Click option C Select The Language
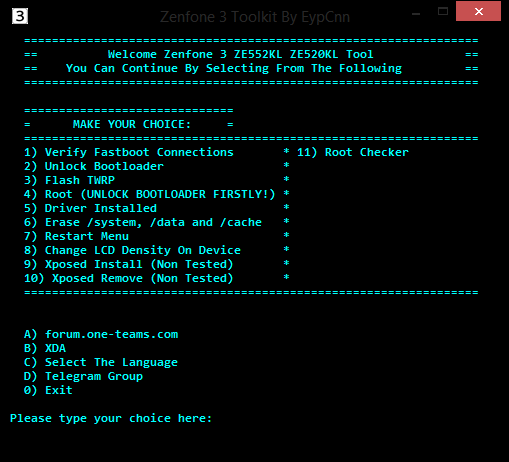509x462 pixels. coord(101,362)
